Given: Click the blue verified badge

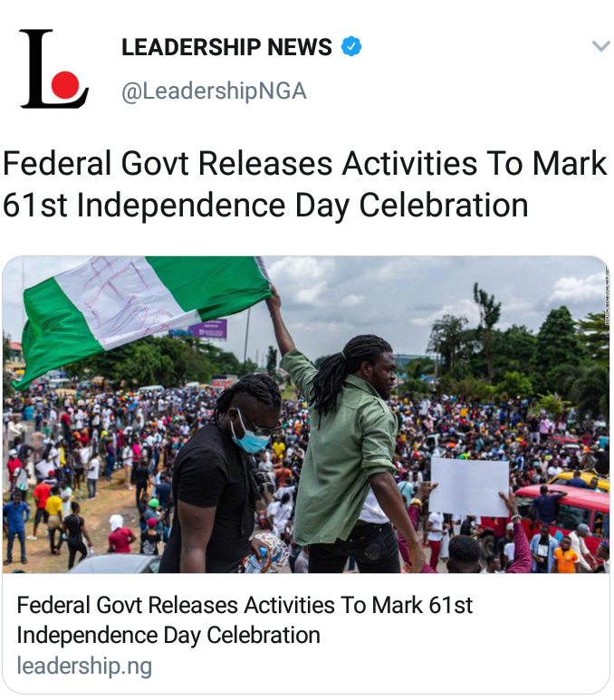Looking at the screenshot, I should (x=351, y=46).
